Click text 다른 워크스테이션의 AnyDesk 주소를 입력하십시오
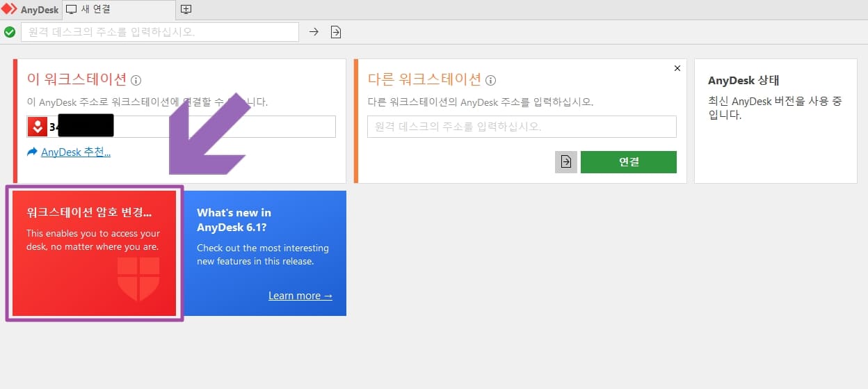This screenshot has width=868, height=389. pyautogui.click(x=480, y=102)
